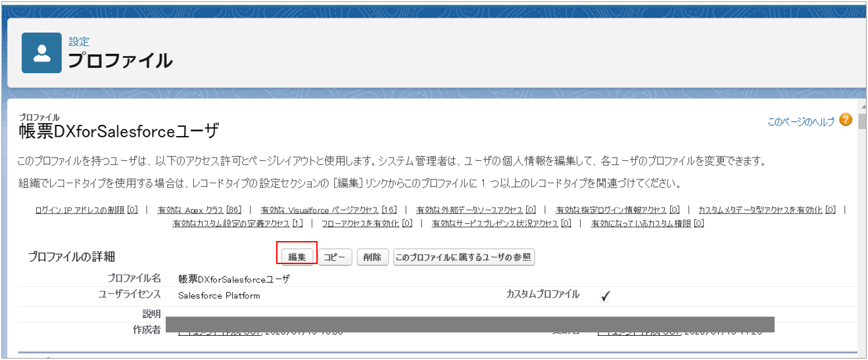Open 有効なカスタム設定の定義アクセス link
868x360 pixels.
(231, 224)
